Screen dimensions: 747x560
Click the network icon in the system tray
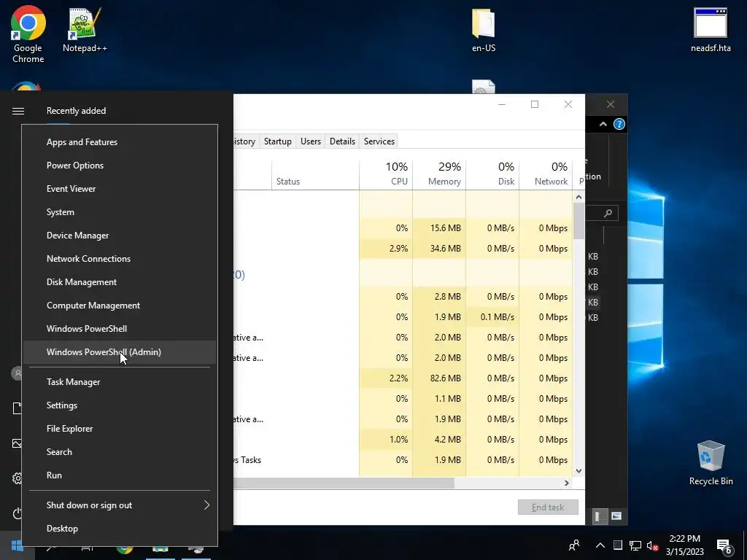[635, 545]
